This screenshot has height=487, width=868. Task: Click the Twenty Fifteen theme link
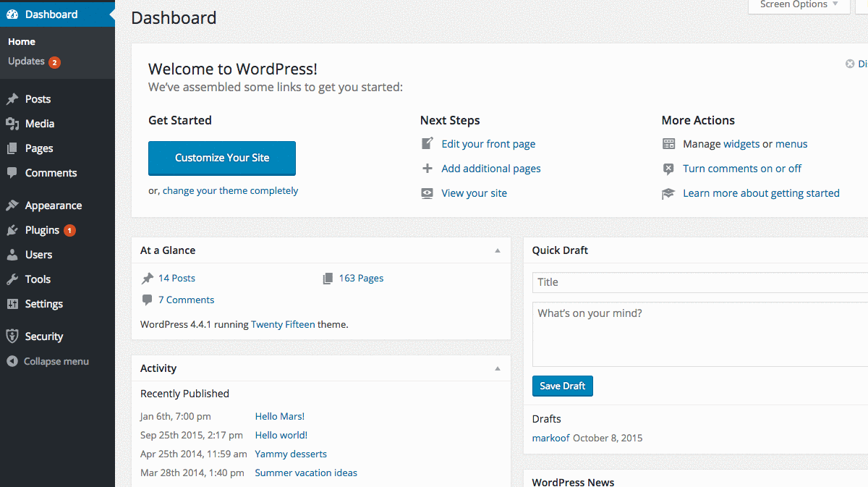(x=283, y=324)
